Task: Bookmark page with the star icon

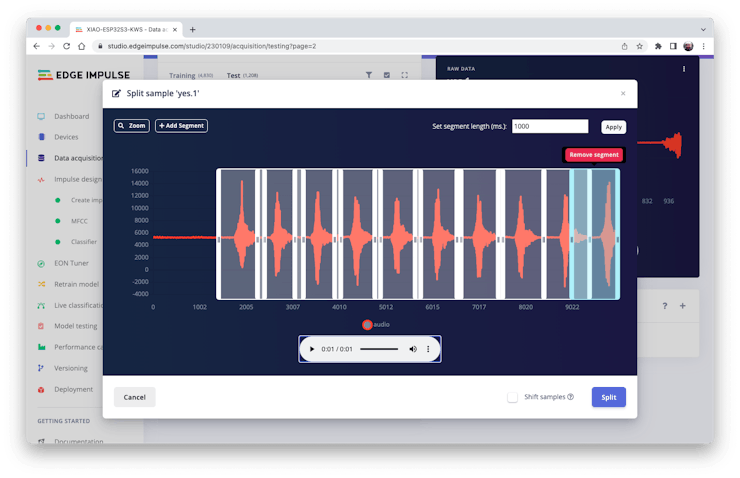Action: [x=640, y=45]
